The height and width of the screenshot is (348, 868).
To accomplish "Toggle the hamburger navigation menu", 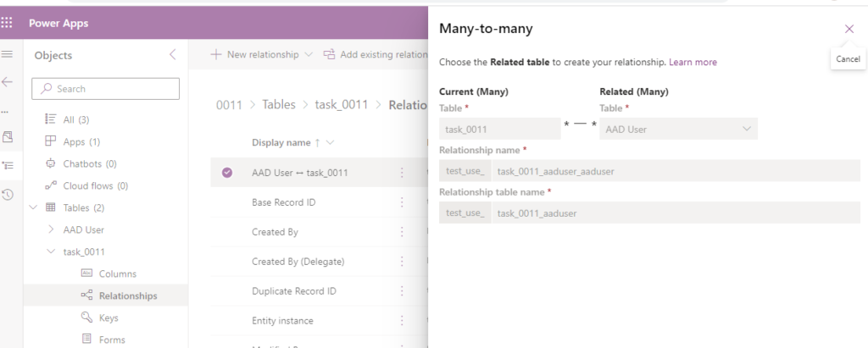I will [8, 54].
